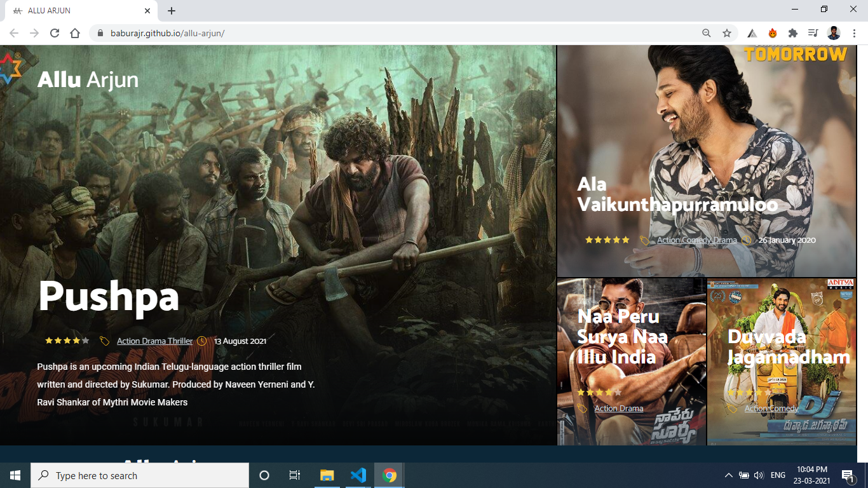Open the zoom magnifier icon in address bar

707,33
